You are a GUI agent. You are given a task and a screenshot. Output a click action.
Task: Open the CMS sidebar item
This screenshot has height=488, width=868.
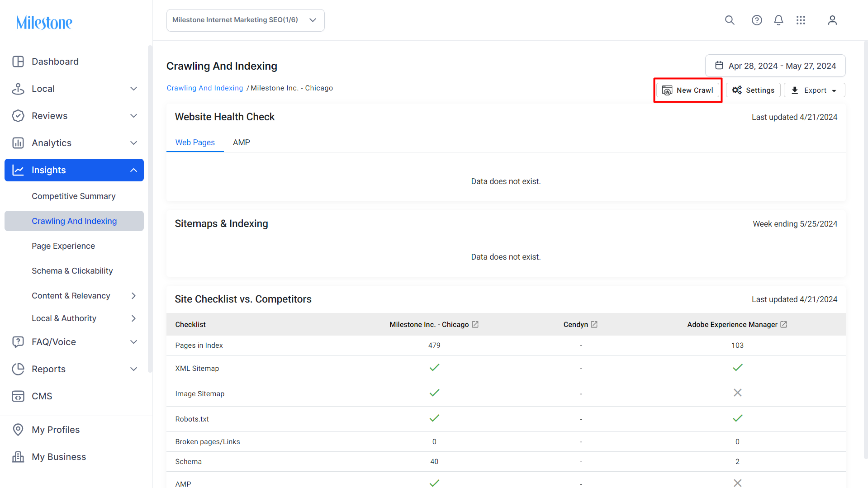(x=42, y=396)
